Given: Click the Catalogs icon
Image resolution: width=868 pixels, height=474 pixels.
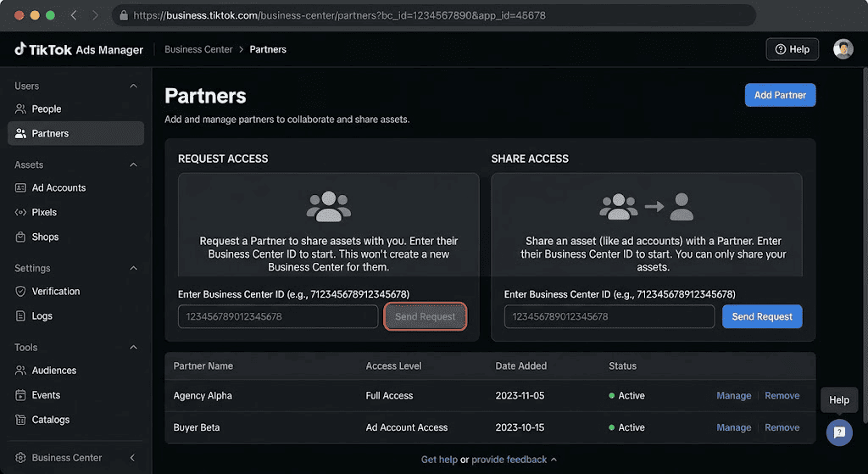Looking at the screenshot, I should [20, 419].
